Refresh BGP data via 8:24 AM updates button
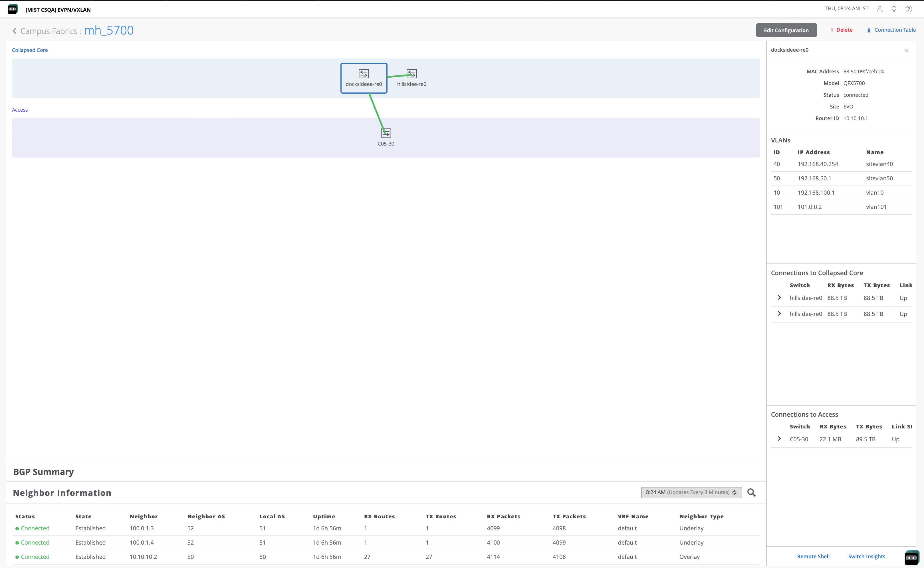924x568 pixels. coord(691,492)
